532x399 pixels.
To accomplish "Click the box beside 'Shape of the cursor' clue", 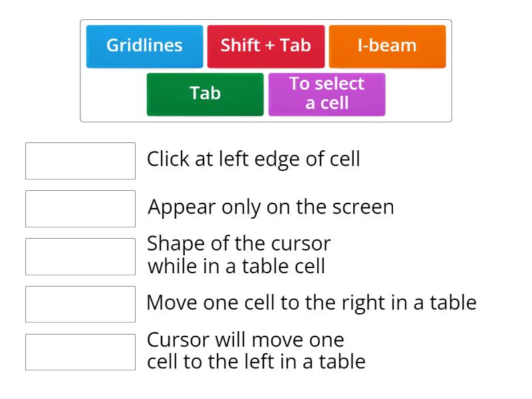I will point(80,256).
